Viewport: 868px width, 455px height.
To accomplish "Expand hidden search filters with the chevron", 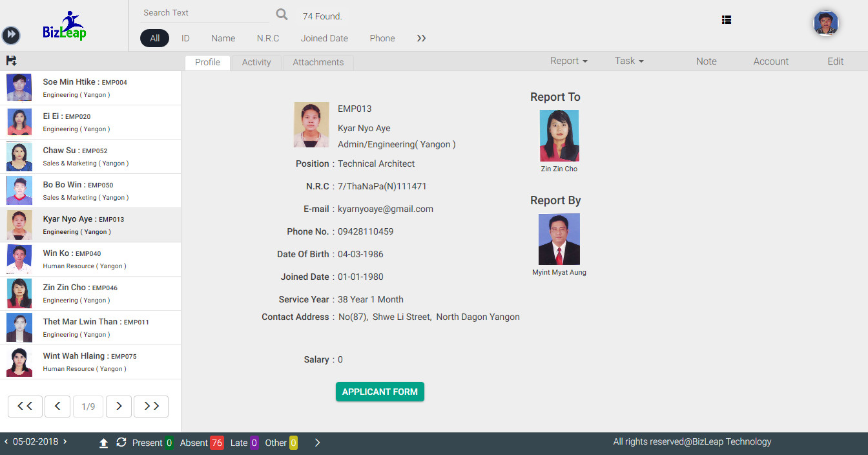I will tap(421, 38).
